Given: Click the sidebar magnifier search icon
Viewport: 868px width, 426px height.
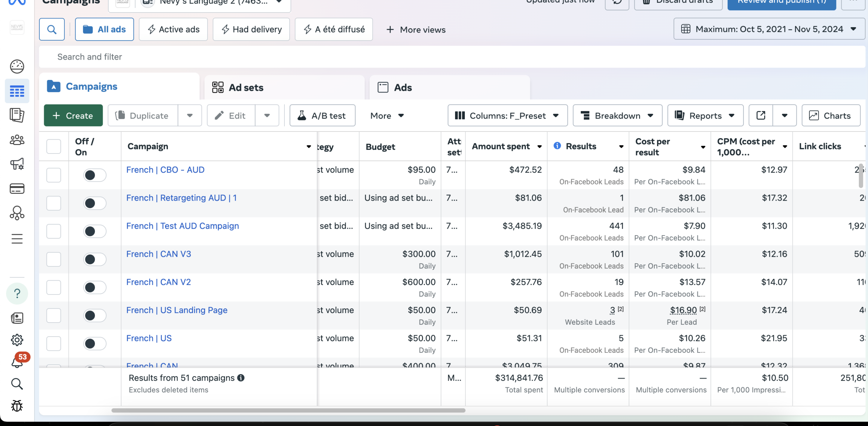Looking at the screenshot, I should pyautogui.click(x=17, y=384).
